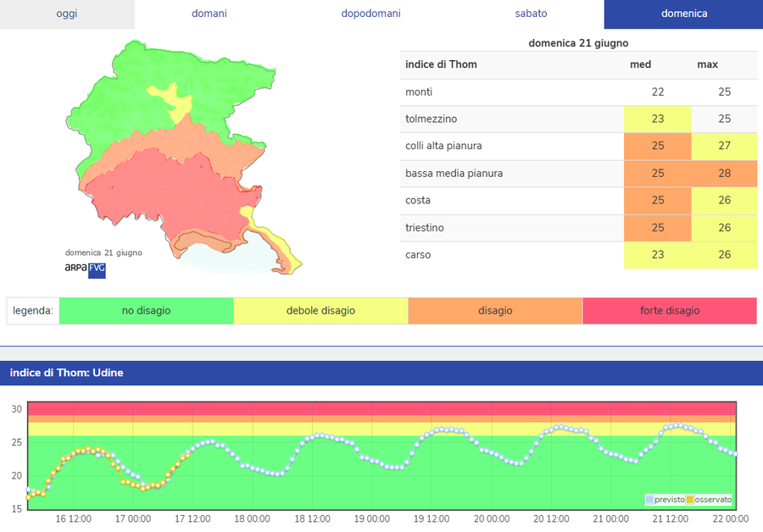The image size is (763, 532).
Task: Click the ARPA FVG logo
Action: pyautogui.click(x=85, y=269)
